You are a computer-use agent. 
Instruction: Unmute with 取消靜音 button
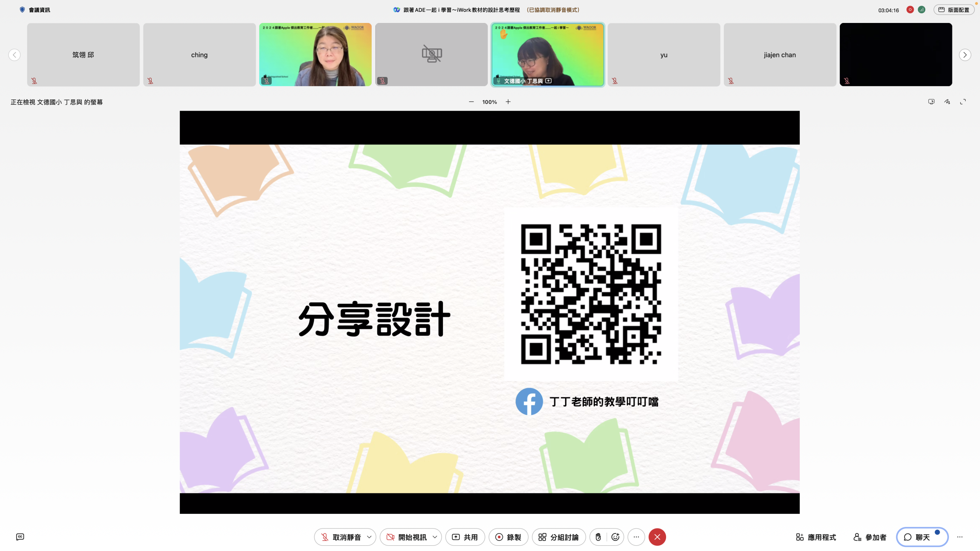point(341,537)
